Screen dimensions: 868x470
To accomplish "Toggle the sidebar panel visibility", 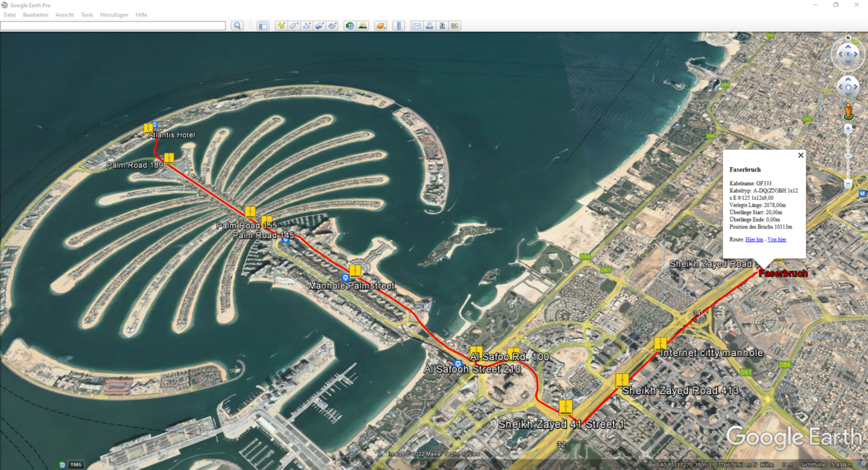I will [x=263, y=25].
